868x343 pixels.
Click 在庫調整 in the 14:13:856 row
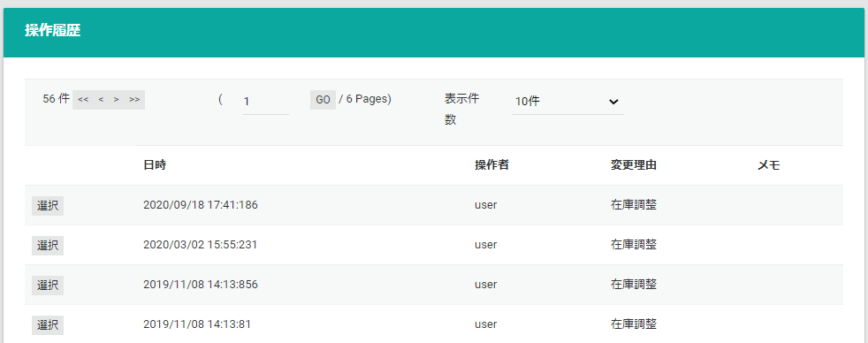point(634,285)
